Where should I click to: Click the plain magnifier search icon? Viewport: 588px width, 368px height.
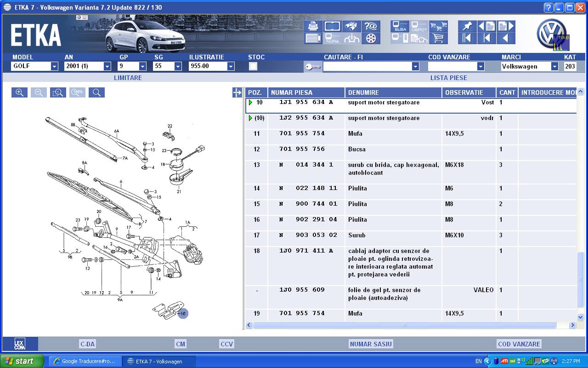96,92
